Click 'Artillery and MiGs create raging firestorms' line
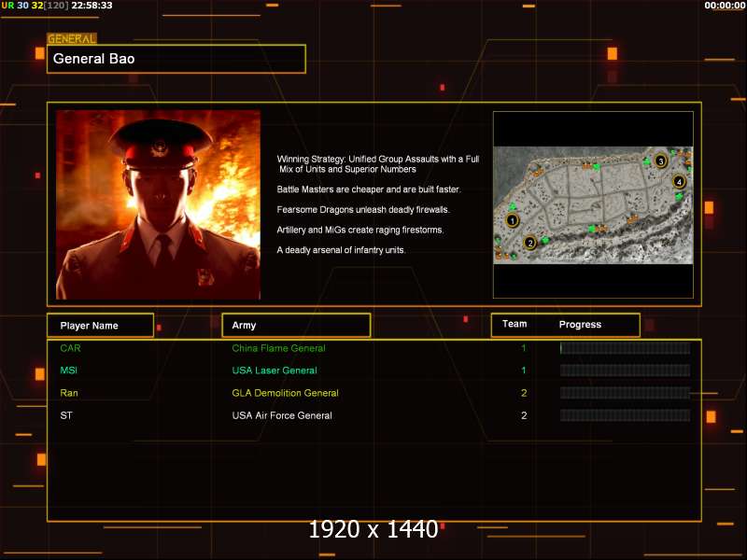Screen dimensions: 747x560 [360, 230]
